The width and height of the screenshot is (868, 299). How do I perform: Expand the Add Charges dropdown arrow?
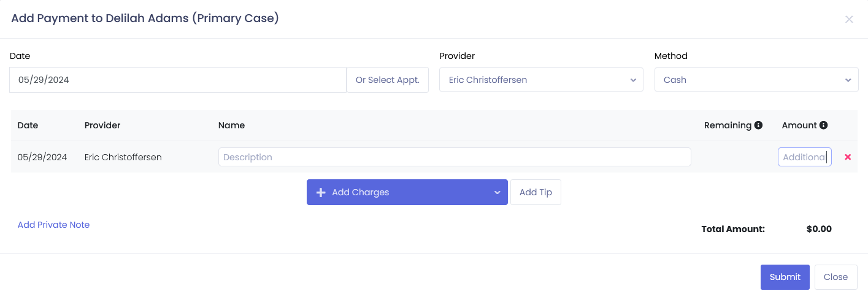click(497, 192)
